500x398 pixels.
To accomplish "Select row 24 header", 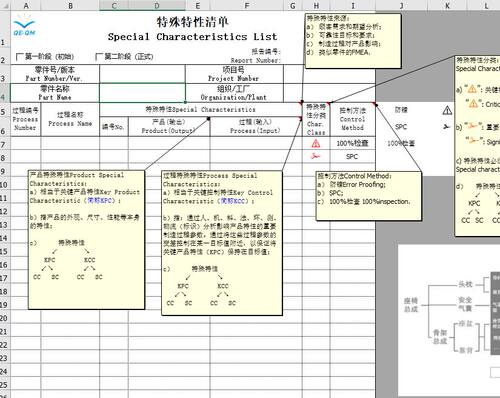I will coord(4,370).
